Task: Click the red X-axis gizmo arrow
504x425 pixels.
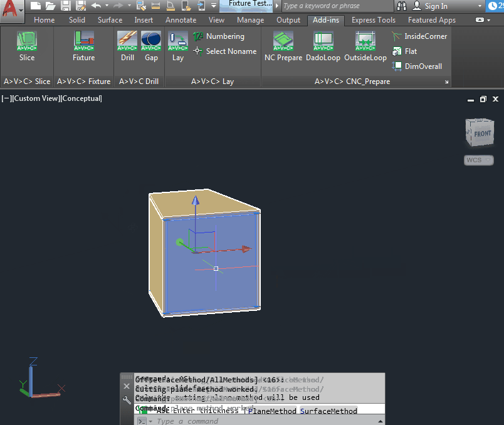Action: [x=246, y=249]
